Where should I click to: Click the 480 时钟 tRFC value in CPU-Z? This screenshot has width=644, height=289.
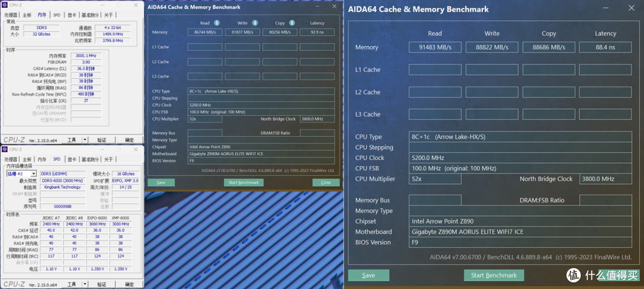click(x=86, y=94)
